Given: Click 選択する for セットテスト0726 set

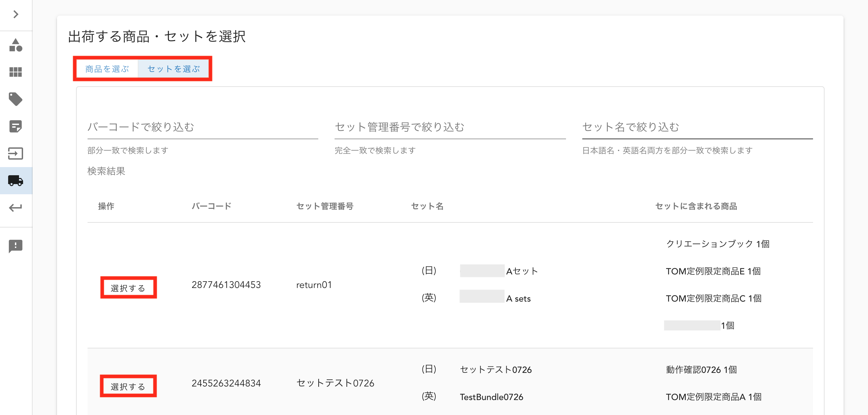Looking at the screenshot, I should [128, 386].
